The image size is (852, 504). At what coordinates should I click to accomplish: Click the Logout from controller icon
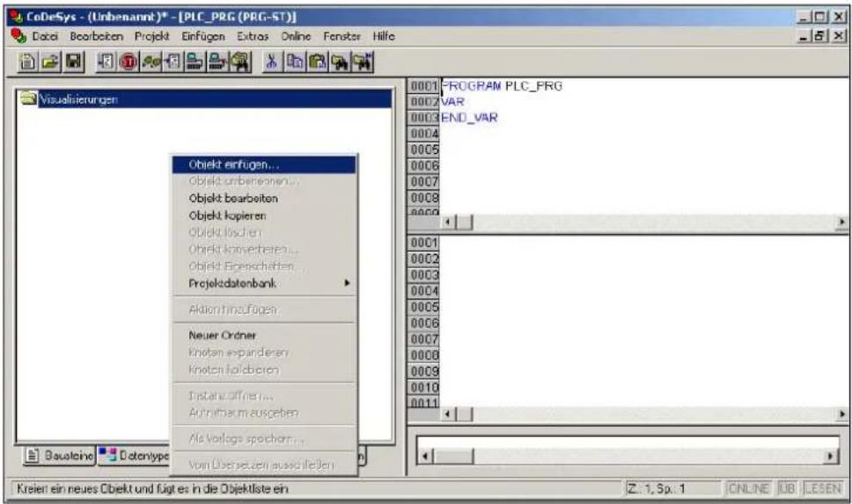point(217,62)
